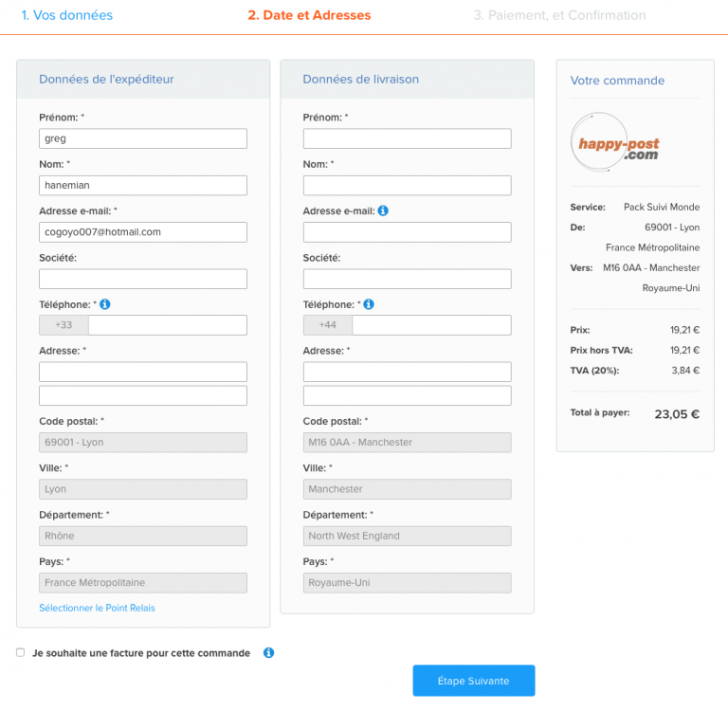Click info icon next to delivery Téléphone
Screen dimensions: 728x711
coord(369,304)
